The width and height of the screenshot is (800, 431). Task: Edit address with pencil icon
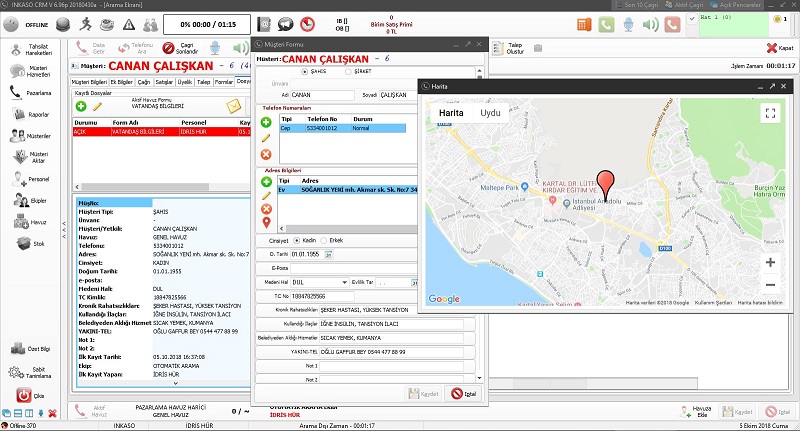[266, 196]
